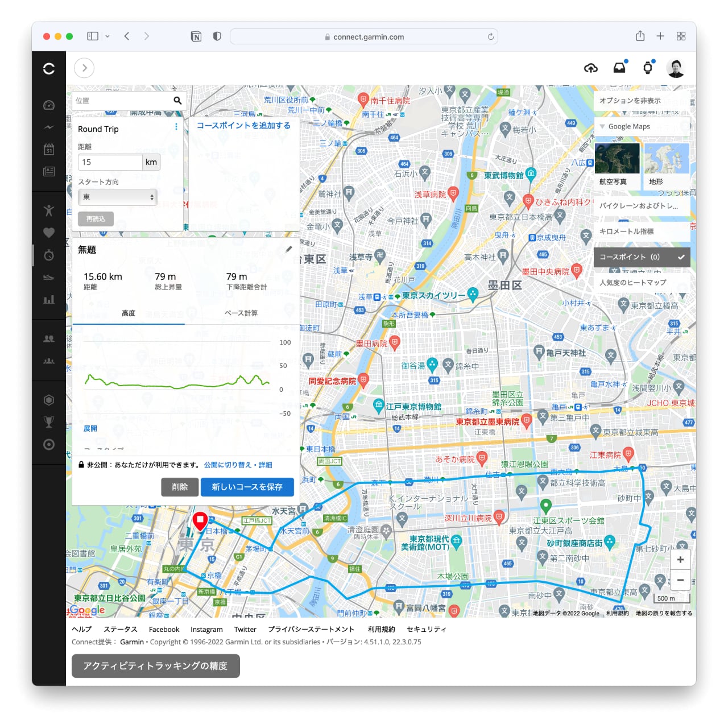Viewport: 728px width, 728px height.
Task: Expand the sidebar with arrow button
Action: 84,68
